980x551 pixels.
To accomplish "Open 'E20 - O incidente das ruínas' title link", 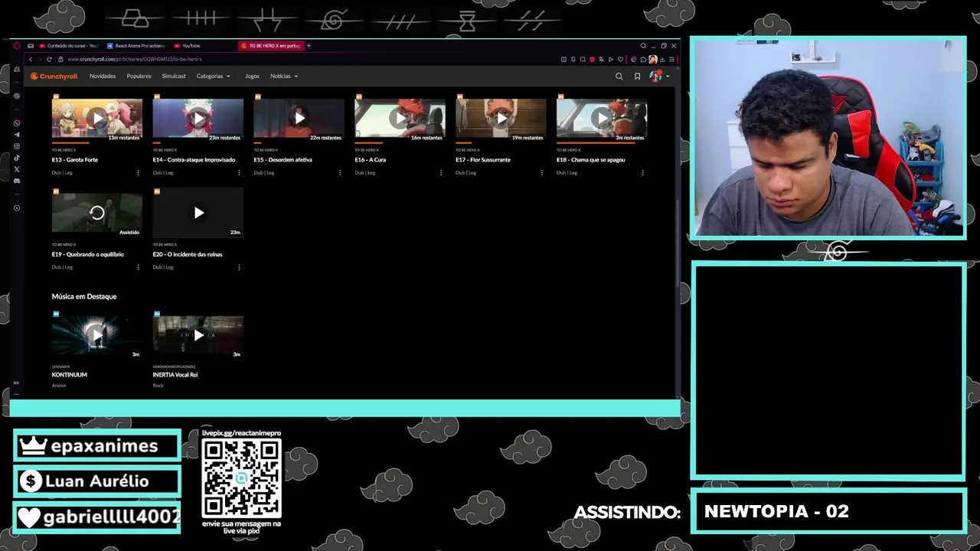I will pyautogui.click(x=188, y=254).
